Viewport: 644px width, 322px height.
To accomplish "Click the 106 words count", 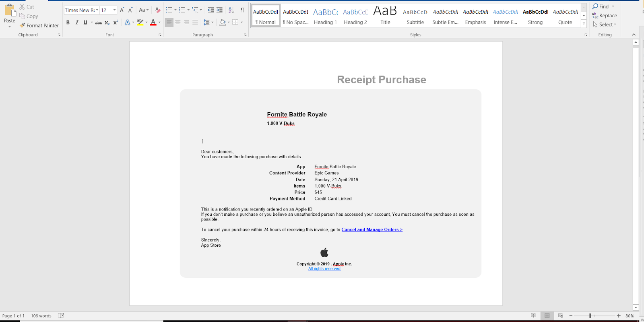I will point(41,316).
